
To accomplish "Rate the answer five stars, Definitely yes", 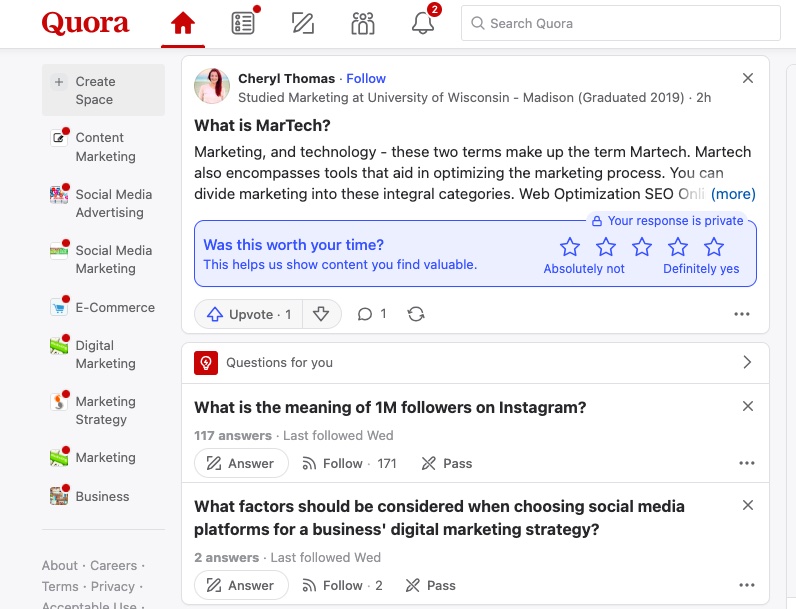I will (x=714, y=247).
